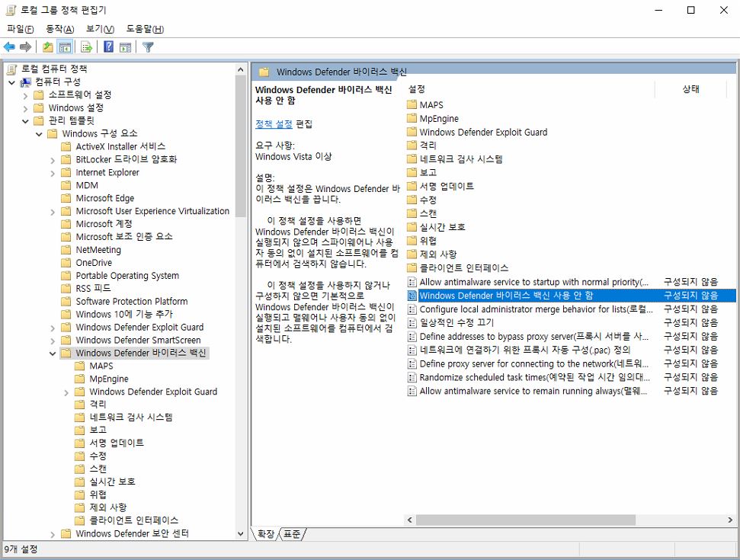Viewport: 740px width, 560px height.
Task: Click the 격리 folder icon in settings list
Action: pyautogui.click(x=412, y=146)
